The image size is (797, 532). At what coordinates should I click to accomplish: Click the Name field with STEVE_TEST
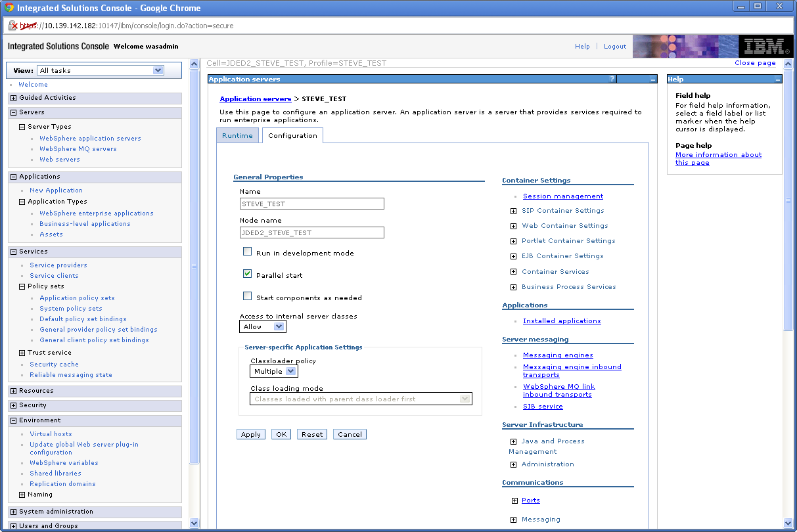coord(311,204)
